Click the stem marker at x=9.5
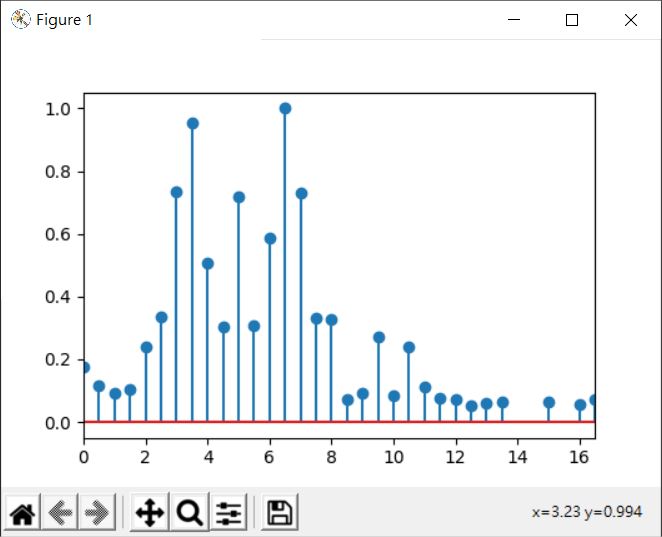 click(379, 337)
